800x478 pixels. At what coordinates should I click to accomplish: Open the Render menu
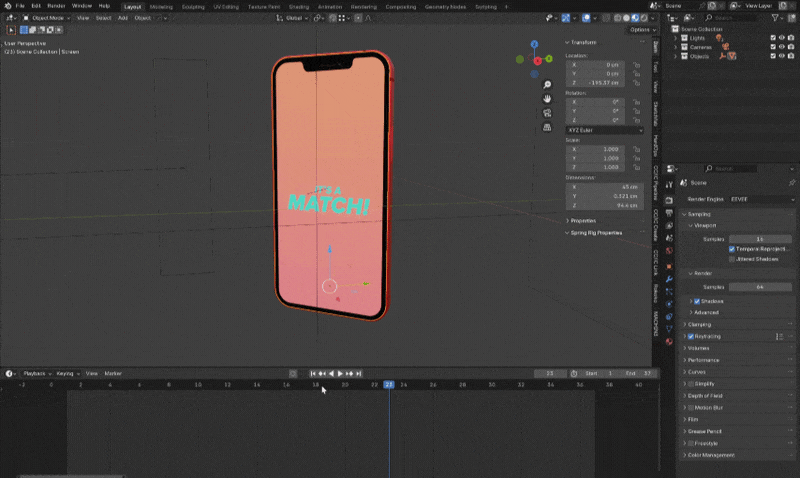(x=56, y=6)
